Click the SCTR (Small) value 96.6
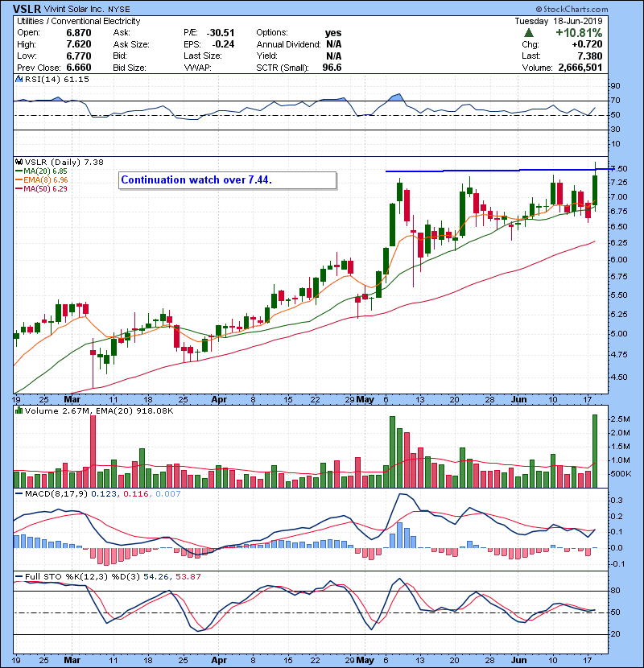Screen dimensions: 644x668 [x=332, y=68]
